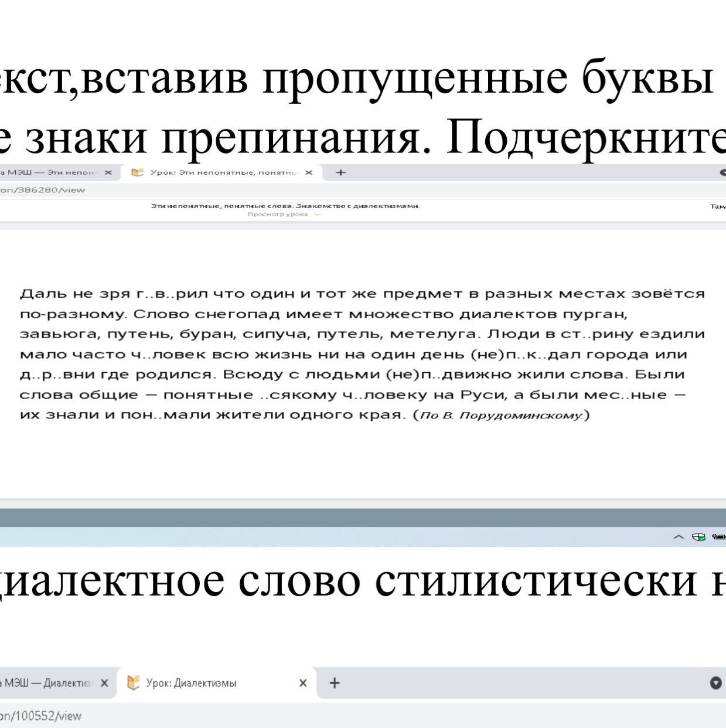The width and height of the screenshot is (726, 728).
Task: Close the МЭШ — Диалектиз tab
Action: point(104,683)
